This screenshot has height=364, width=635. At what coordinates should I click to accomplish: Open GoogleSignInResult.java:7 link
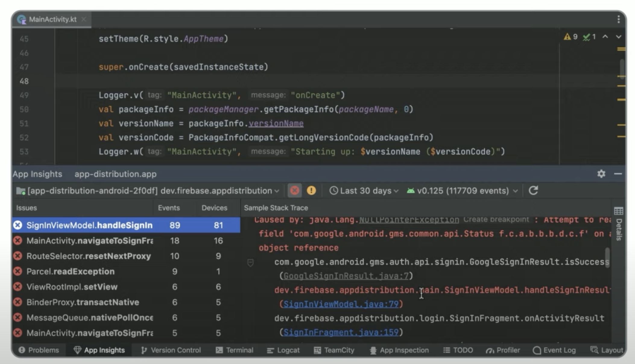(x=346, y=276)
